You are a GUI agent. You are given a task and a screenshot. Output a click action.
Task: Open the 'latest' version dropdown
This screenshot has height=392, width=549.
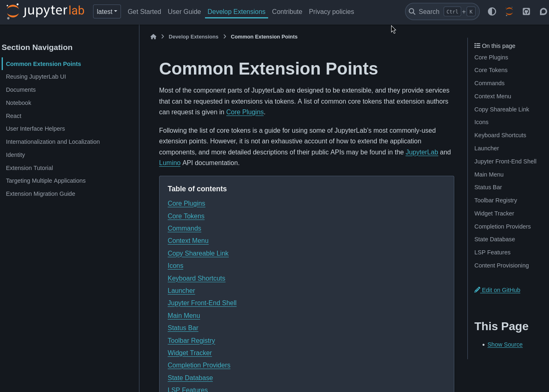click(x=107, y=11)
